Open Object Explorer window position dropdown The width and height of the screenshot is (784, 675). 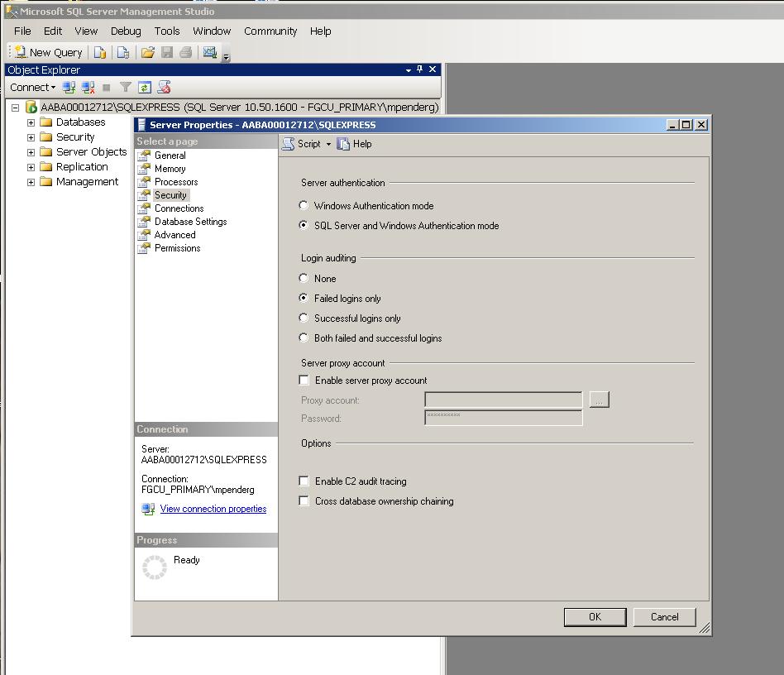click(409, 70)
